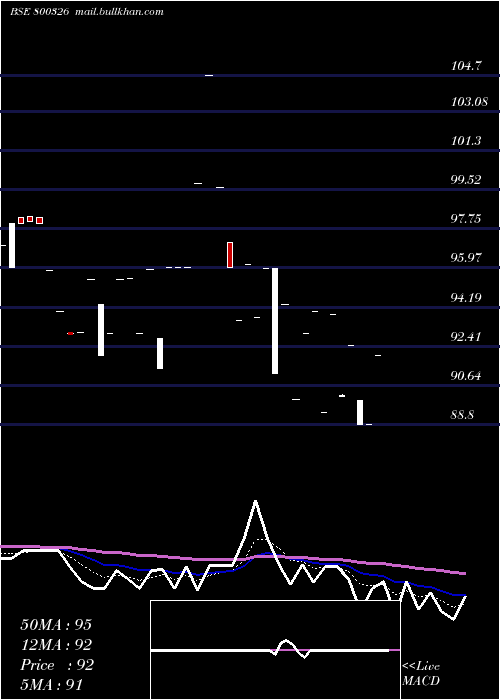The image size is (500, 700).
Task: Click the 92.41 price level label
Action: coord(466,337)
